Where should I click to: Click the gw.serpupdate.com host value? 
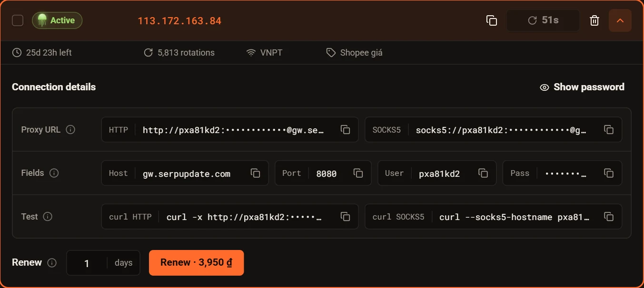[x=187, y=174]
